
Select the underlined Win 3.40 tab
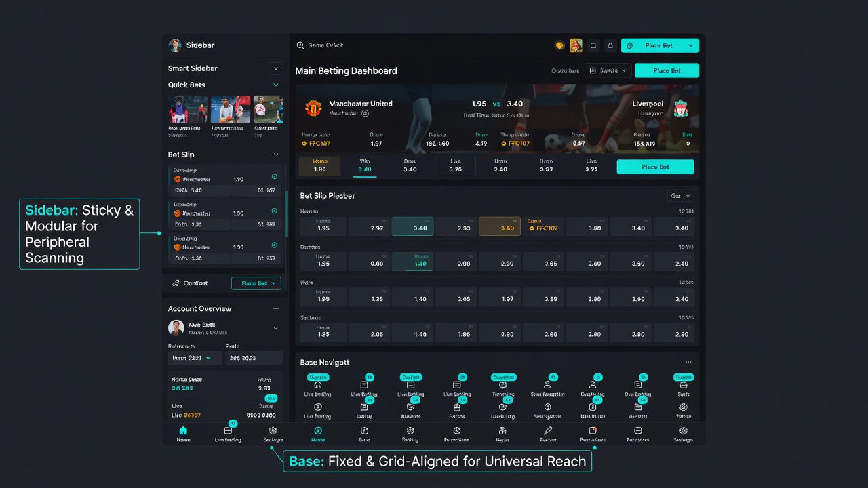(x=365, y=166)
